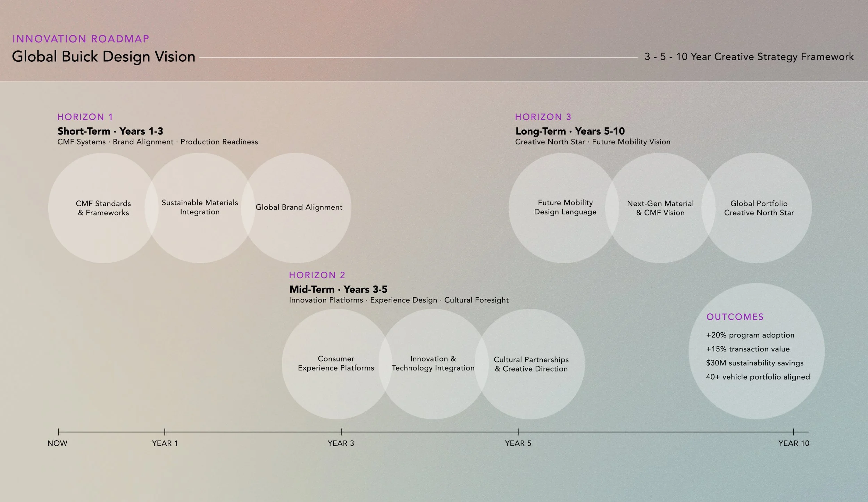This screenshot has height=502, width=868.
Task: Select the Global Portfolio Creative North Star circle
Action: pos(759,208)
